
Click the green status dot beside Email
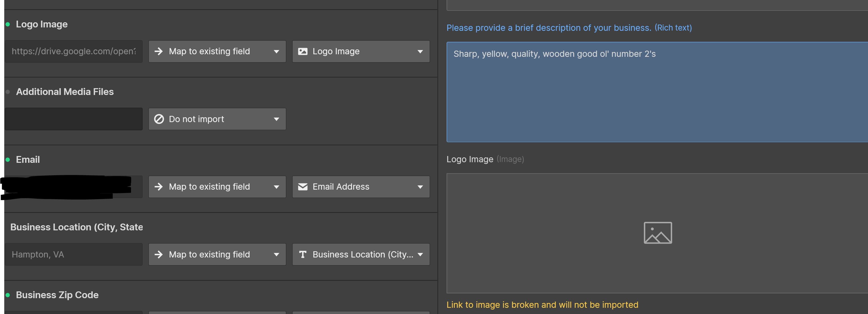(x=8, y=160)
